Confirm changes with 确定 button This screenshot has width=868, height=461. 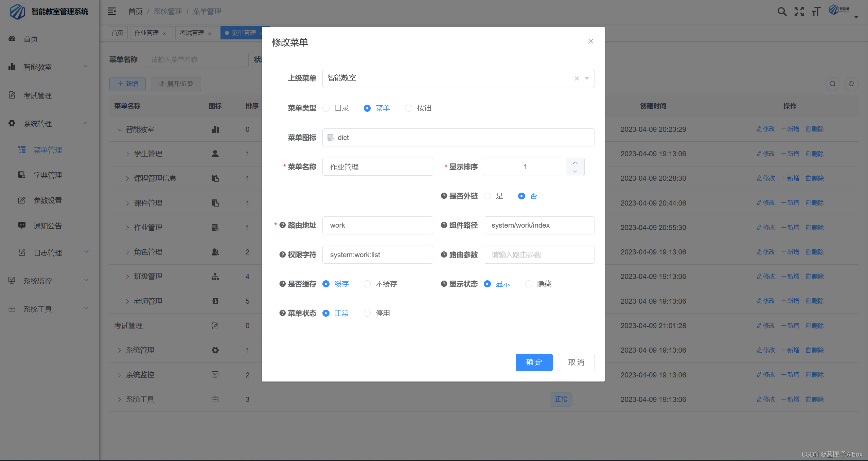coord(533,362)
